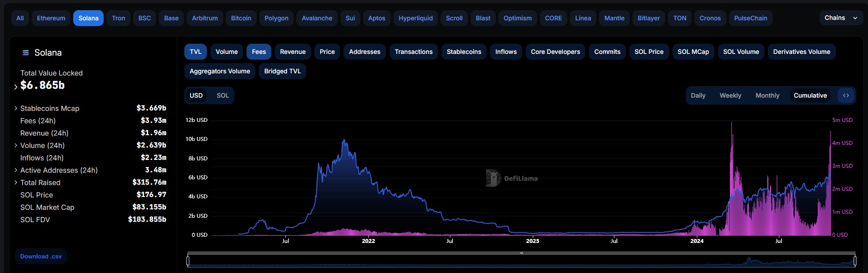Open the Chains dropdown
This screenshot has width=868, height=273.
point(841,18)
